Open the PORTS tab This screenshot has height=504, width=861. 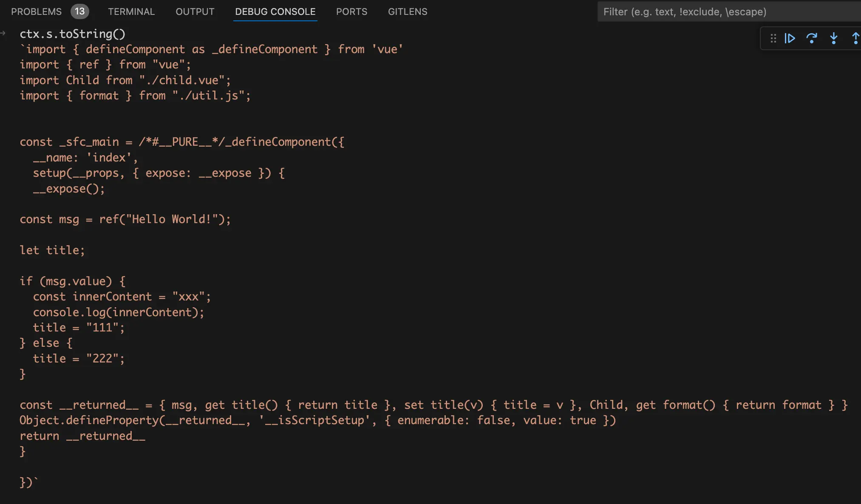(x=351, y=11)
